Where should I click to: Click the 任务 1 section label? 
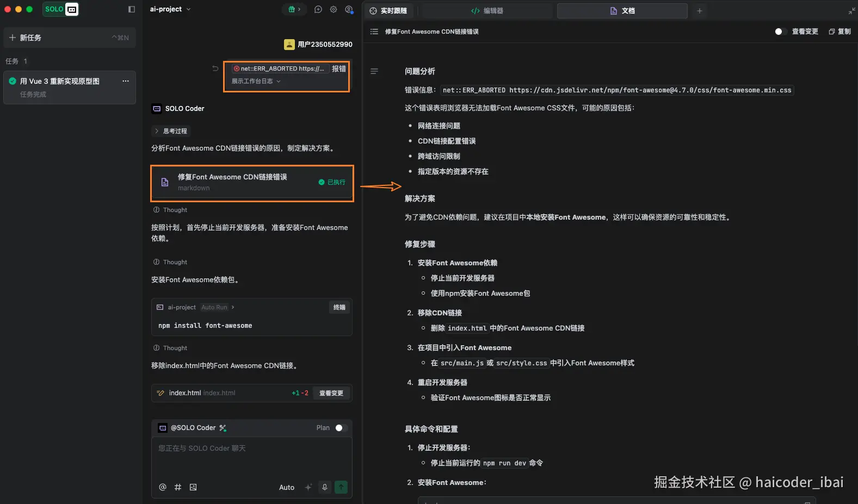[x=16, y=61]
